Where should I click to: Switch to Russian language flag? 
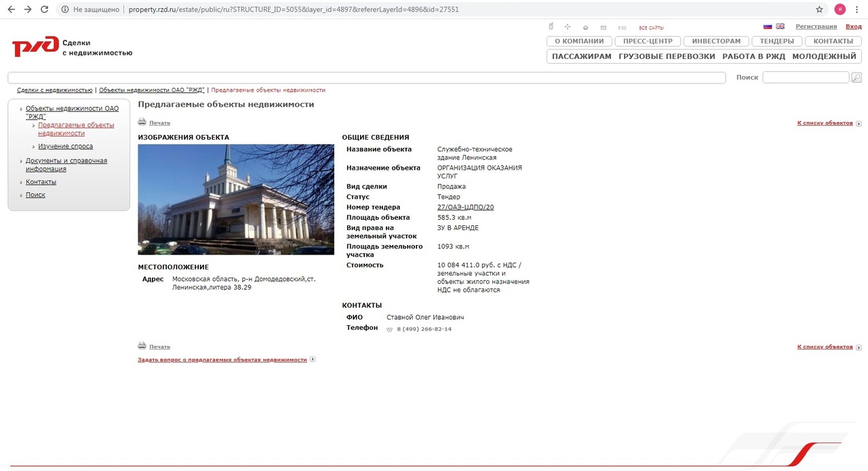[768, 26]
